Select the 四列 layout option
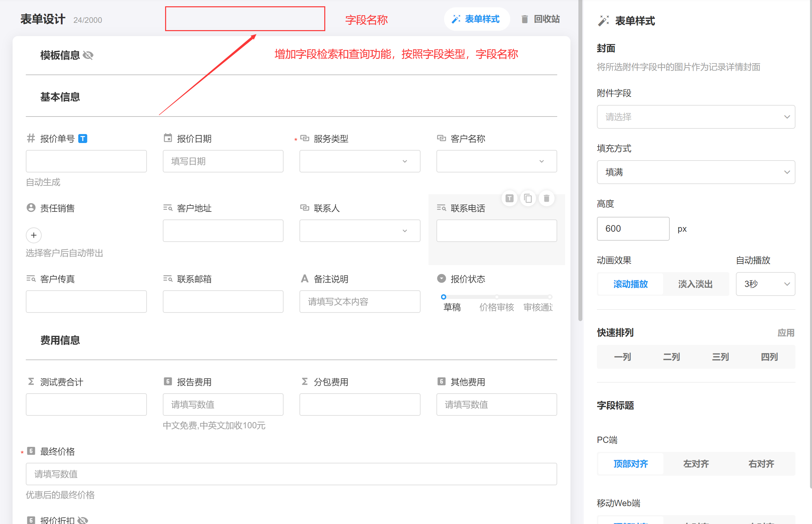 [x=769, y=357]
